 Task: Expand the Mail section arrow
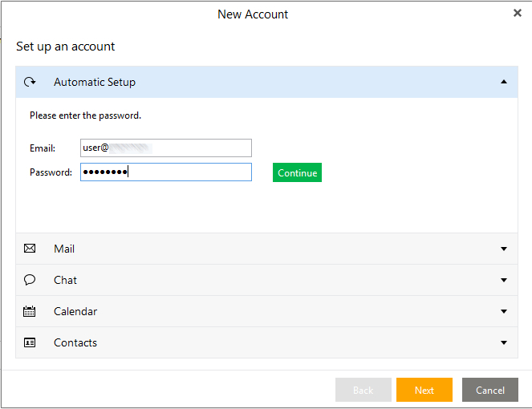click(504, 249)
